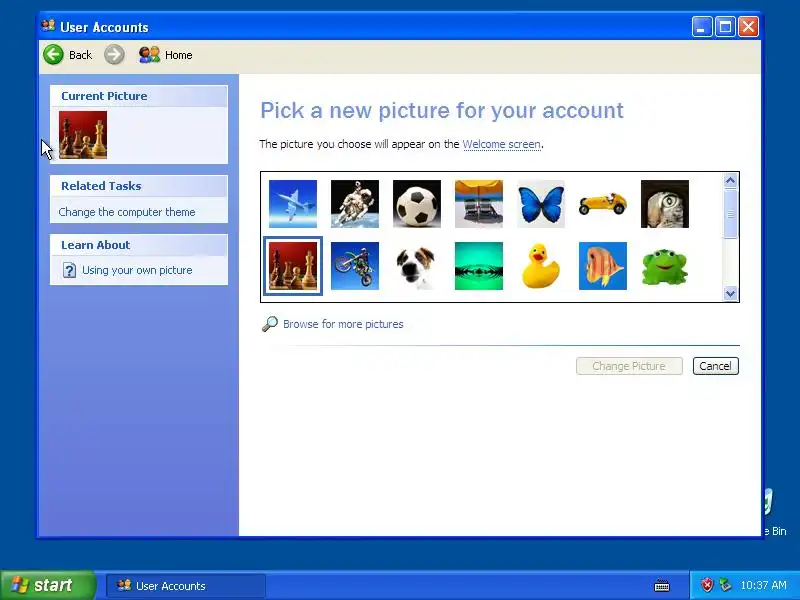Choose the soccer ball picture
Image resolution: width=800 pixels, height=600 pixels.
point(417,204)
